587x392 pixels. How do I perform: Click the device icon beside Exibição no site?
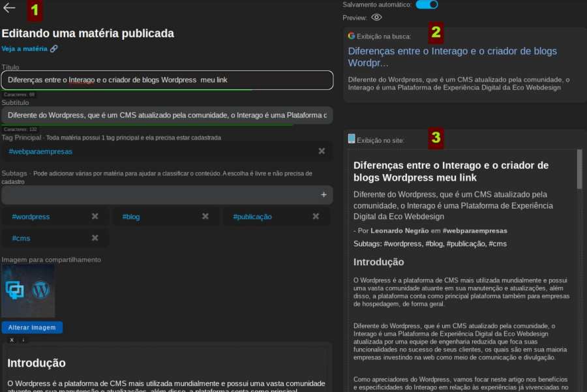pyautogui.click(x=352, y=139)
